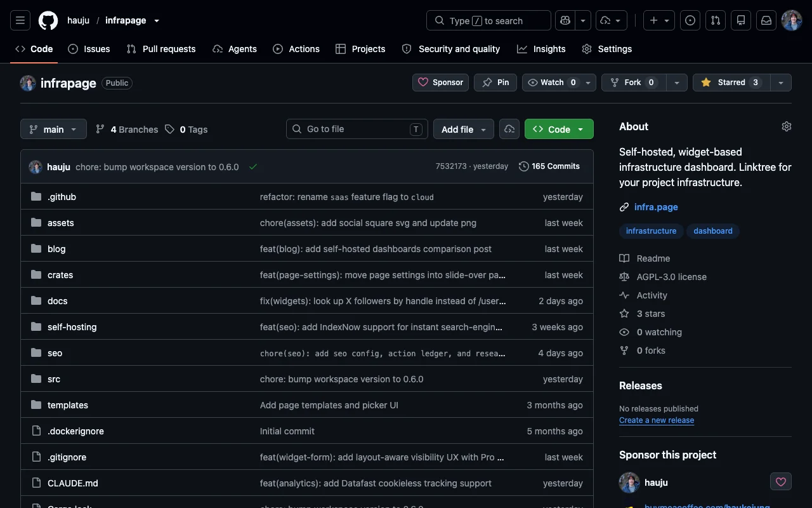Open the create new plus dropdown
The width and height of the screenshot is (812, 508).
point(659,20)
